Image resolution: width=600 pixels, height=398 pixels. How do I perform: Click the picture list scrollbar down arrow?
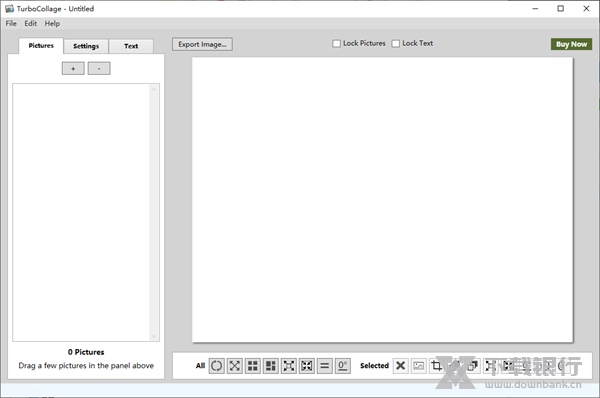(x=154, y=336)
